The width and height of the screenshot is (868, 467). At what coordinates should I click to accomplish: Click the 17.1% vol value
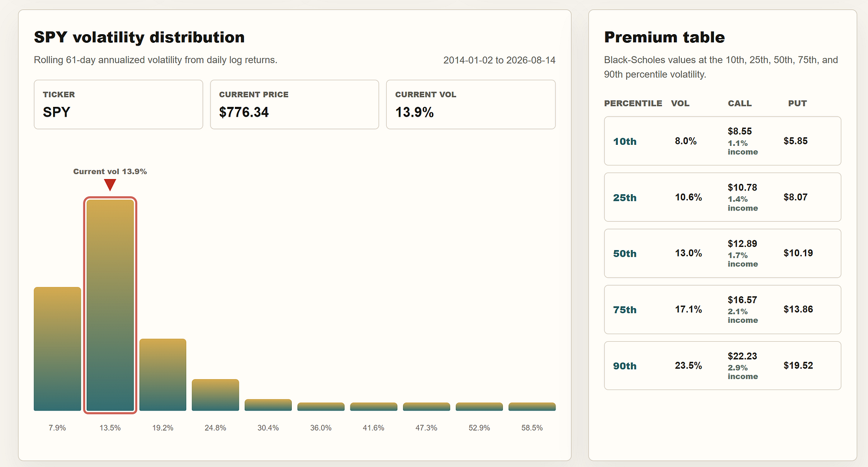click(688, 309)
